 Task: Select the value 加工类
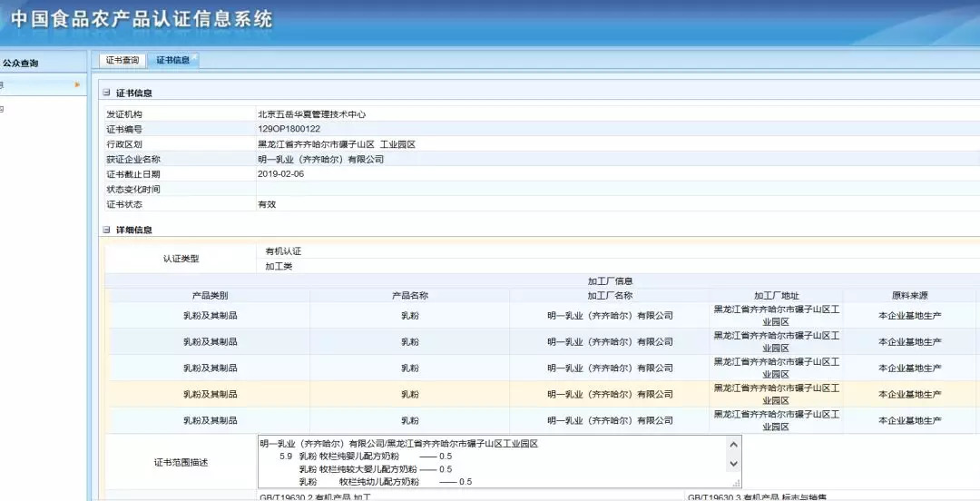[x=279, y=267]
